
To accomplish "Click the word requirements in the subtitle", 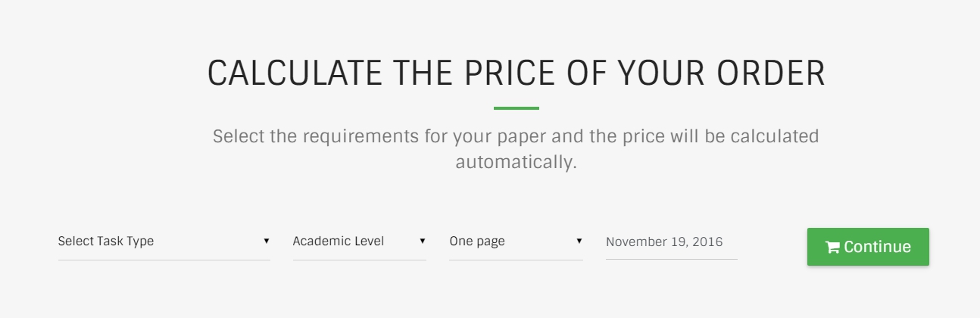I will click(x=360, y=138).
